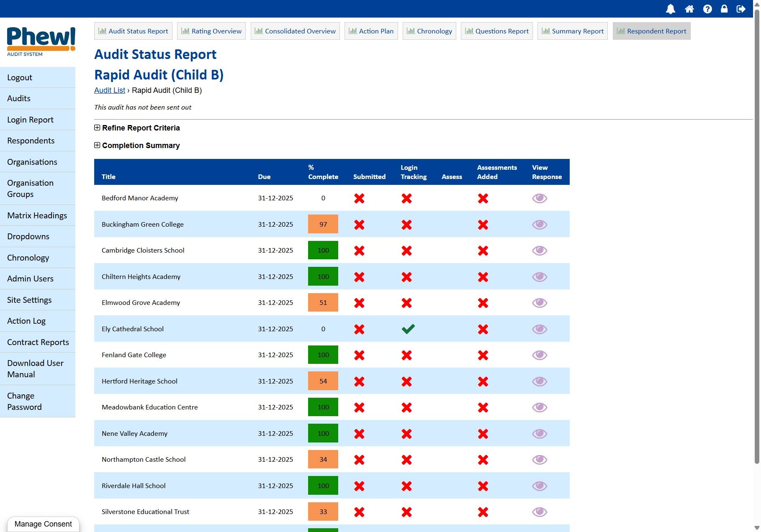
Task: Click the Manage Consent button
Action: point(43,524)
